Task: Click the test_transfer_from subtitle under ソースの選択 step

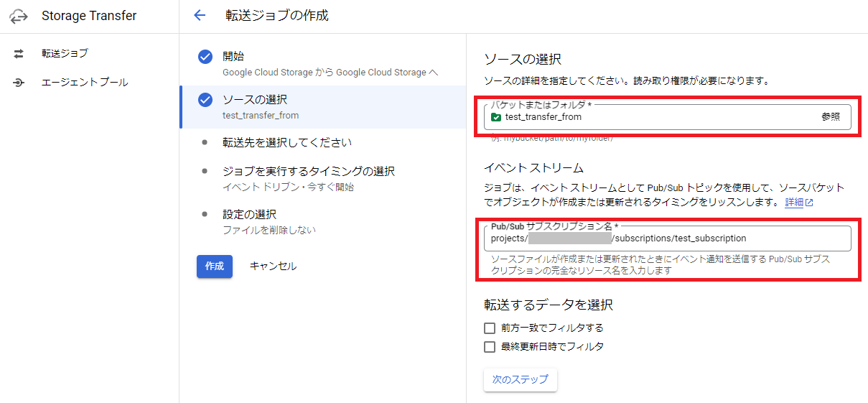Action: pos(261,115)
